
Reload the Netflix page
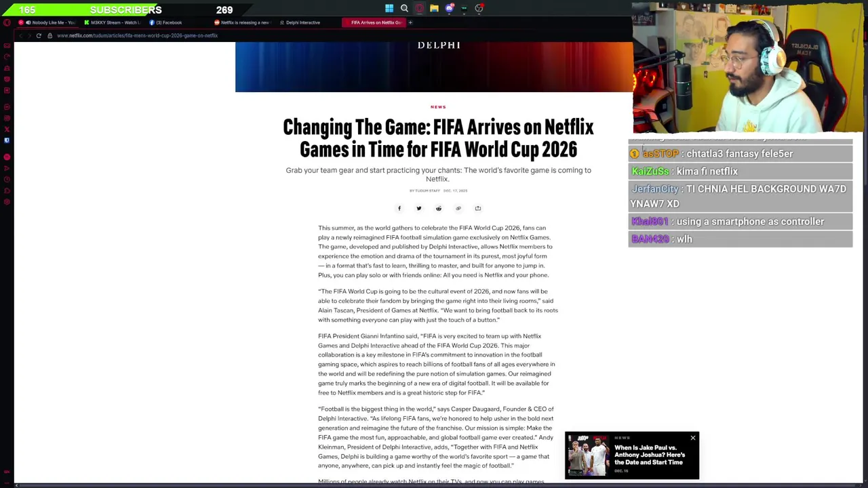click(39, 35)
